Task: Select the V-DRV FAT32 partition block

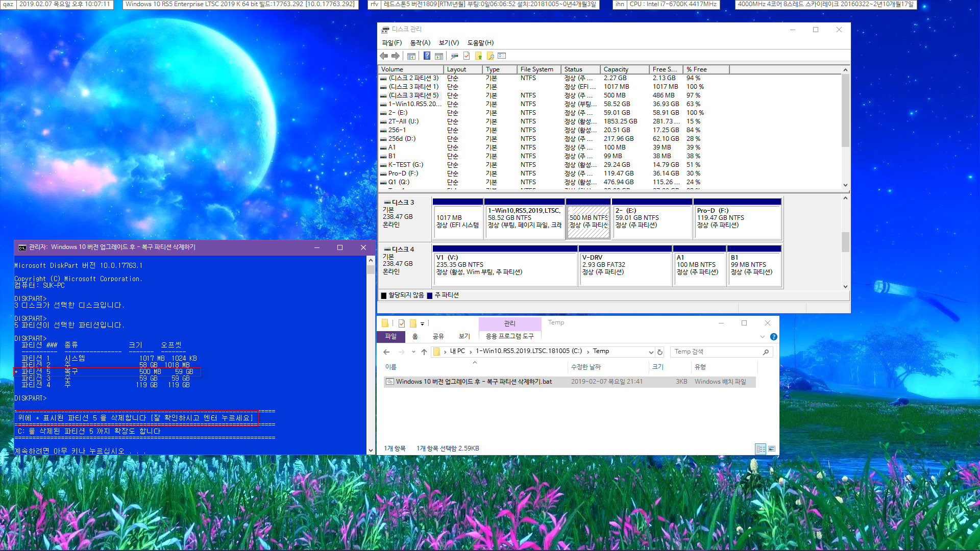Action: tap(625, 266)
